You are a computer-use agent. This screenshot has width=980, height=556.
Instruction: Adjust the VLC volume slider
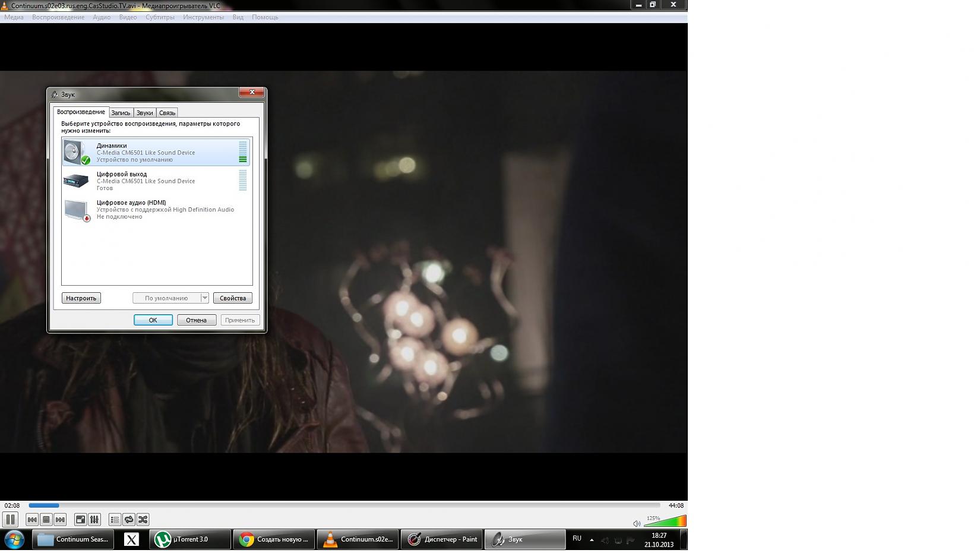tap(665, 522)
